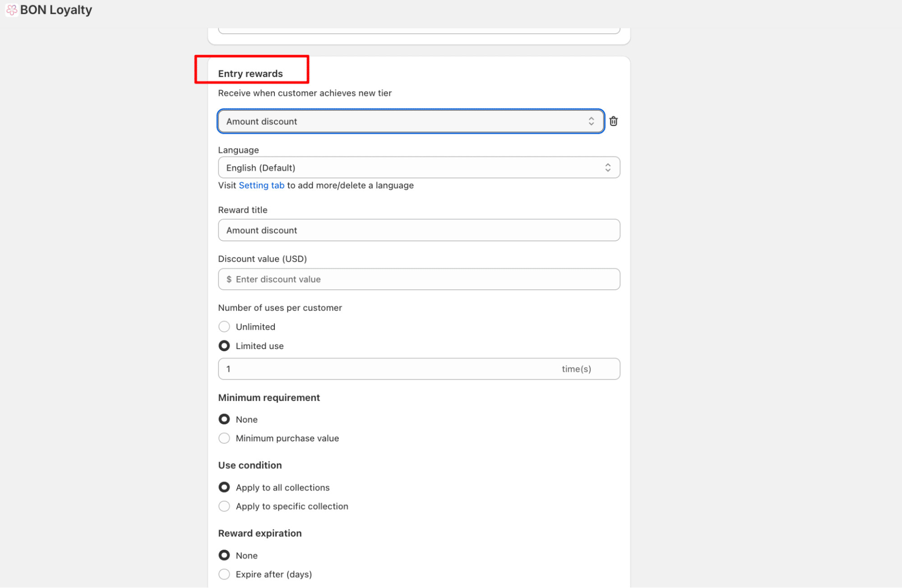Choose Apply to all collections
The height and width of the screenshot is (588, 902).
(224, 487)
